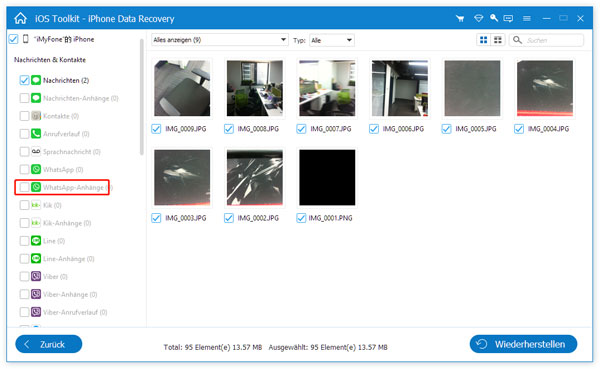
Task: Open the hamburger menu icon
Action: 527,18
